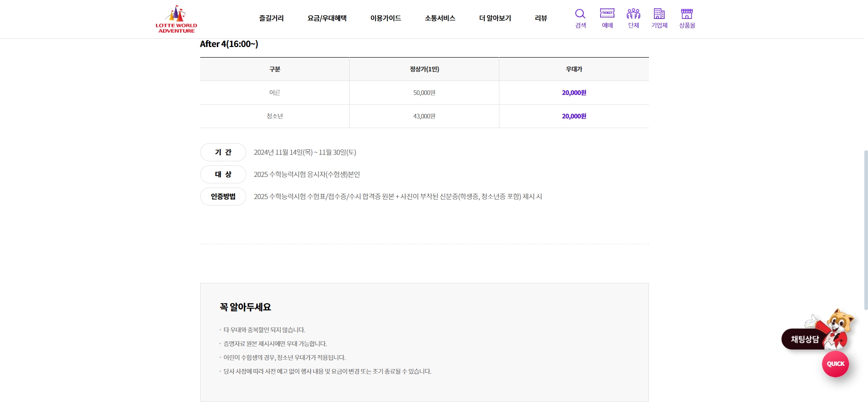Open the 이용가이드 menu
The image size is (868, 405).
[x=386, y=18]
